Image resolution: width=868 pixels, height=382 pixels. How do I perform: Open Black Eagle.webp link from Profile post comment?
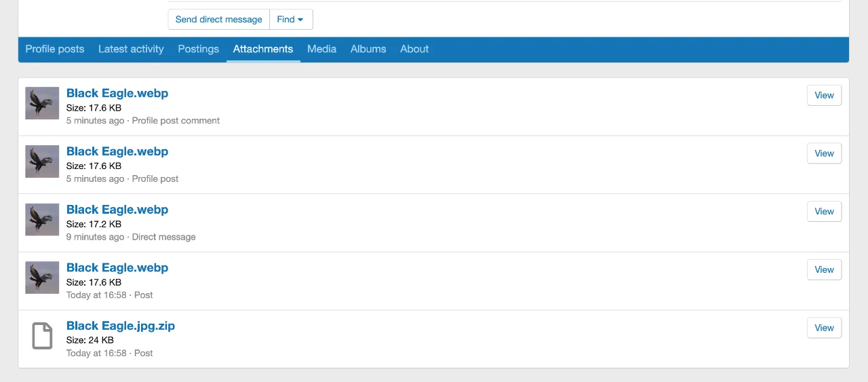coord(117,93)
